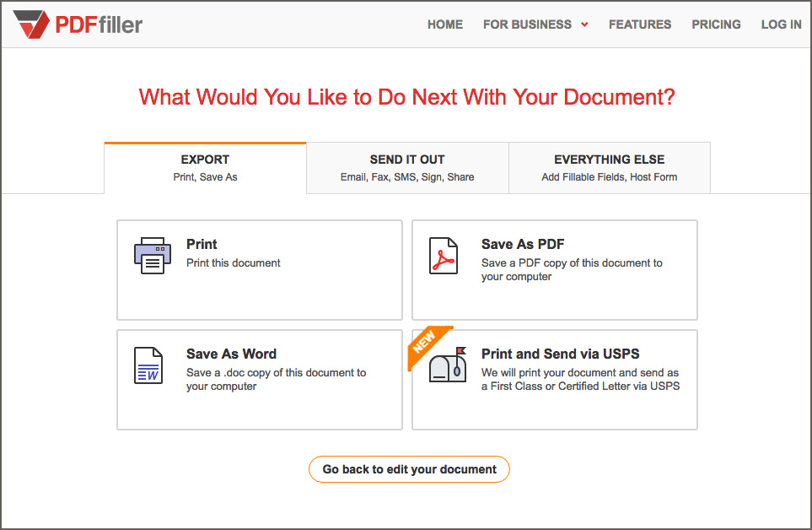Click 'Save a .doc copy' description text

[276, 379]
